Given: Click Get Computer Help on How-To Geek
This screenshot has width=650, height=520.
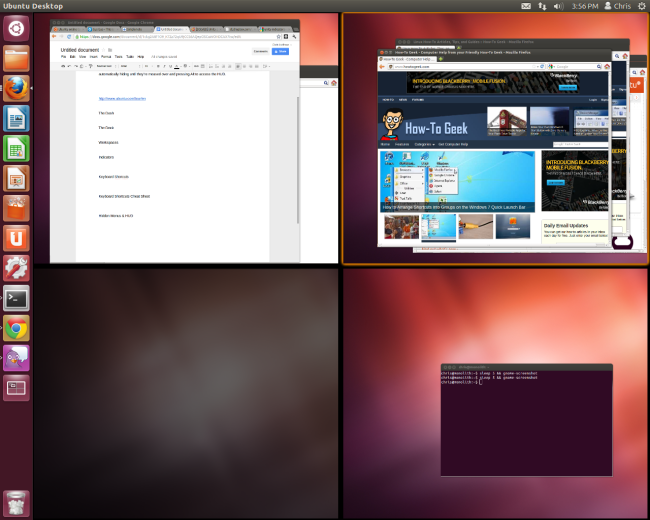Looking at the screenshot, I should coord(453,144).
